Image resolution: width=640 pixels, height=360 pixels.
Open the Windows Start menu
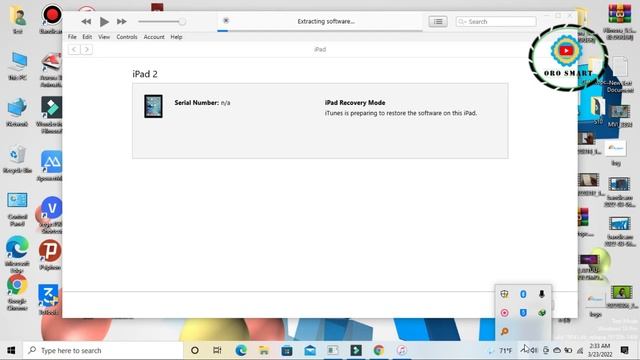tap(11, 350)
